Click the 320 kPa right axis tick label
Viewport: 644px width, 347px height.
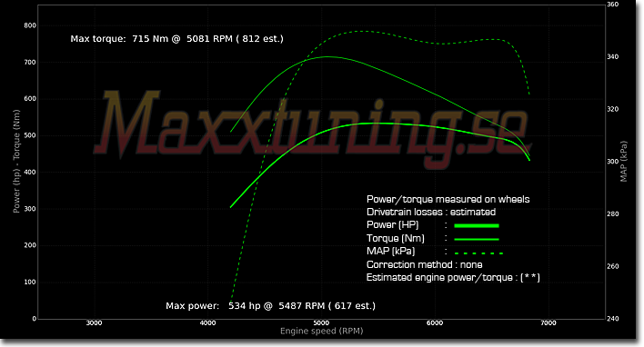[613, 109]
